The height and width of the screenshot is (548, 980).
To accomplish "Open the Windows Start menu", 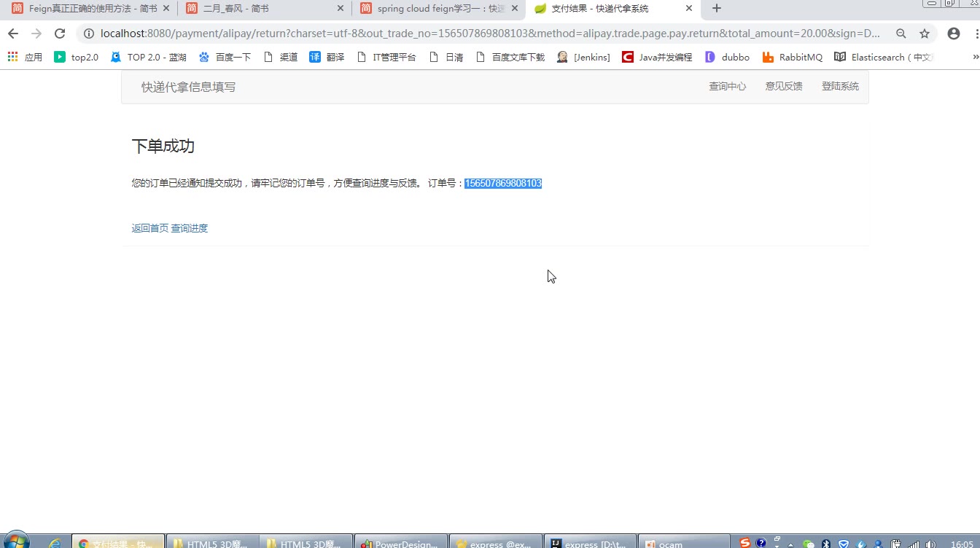I will click(x=16, y=541).
